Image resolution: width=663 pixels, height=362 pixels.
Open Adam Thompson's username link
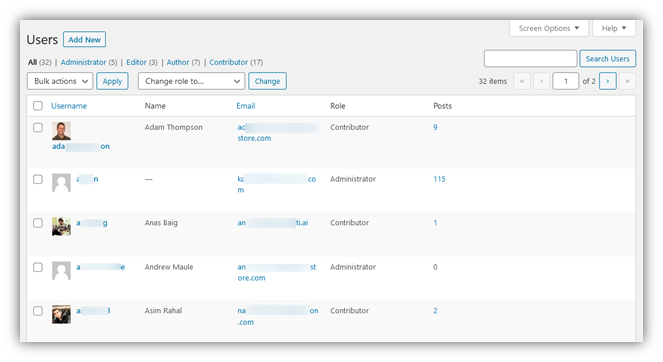click(81, 146)
